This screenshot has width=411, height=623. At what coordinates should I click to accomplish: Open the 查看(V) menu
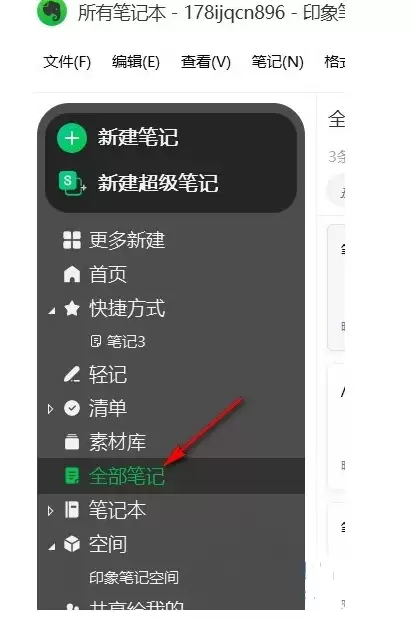[x=206, y=62]
